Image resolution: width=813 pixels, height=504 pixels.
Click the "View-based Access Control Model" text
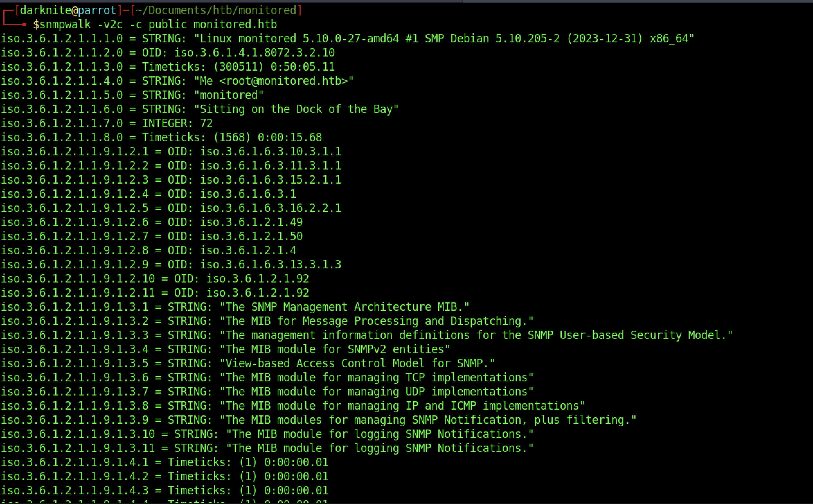(322, 363)
